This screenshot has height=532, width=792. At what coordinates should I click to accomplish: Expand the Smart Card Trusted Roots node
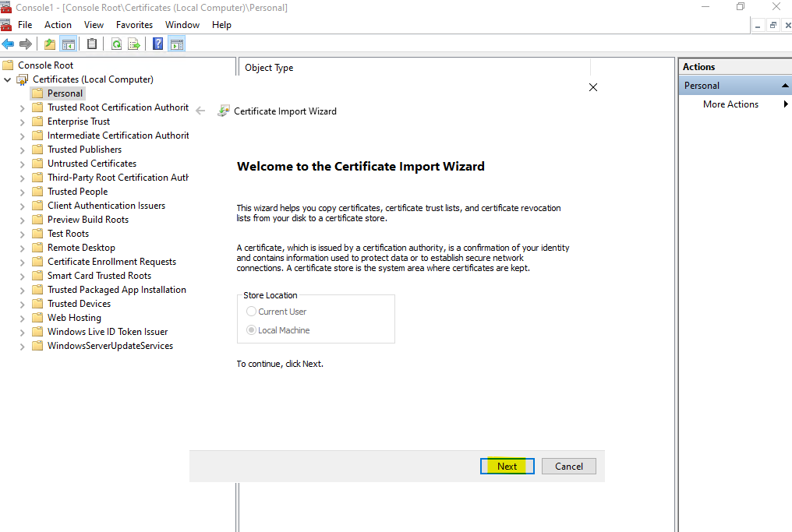click(23, 276)
